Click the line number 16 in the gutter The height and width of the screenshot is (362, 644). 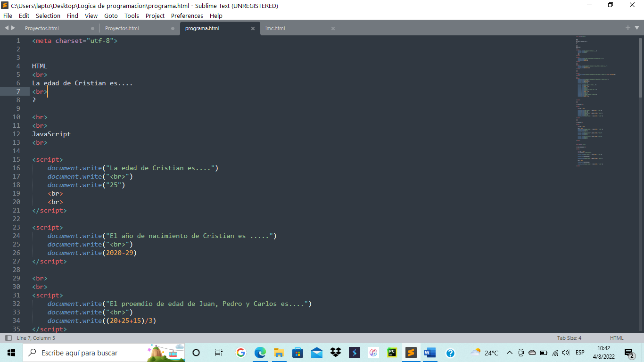coord(17,168)
